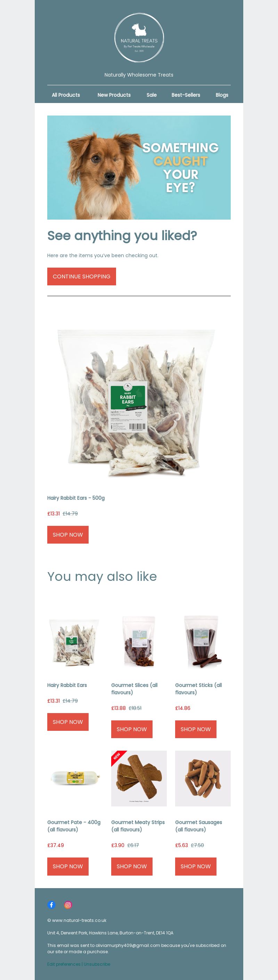Visit the Blogs navigation link

222,95
